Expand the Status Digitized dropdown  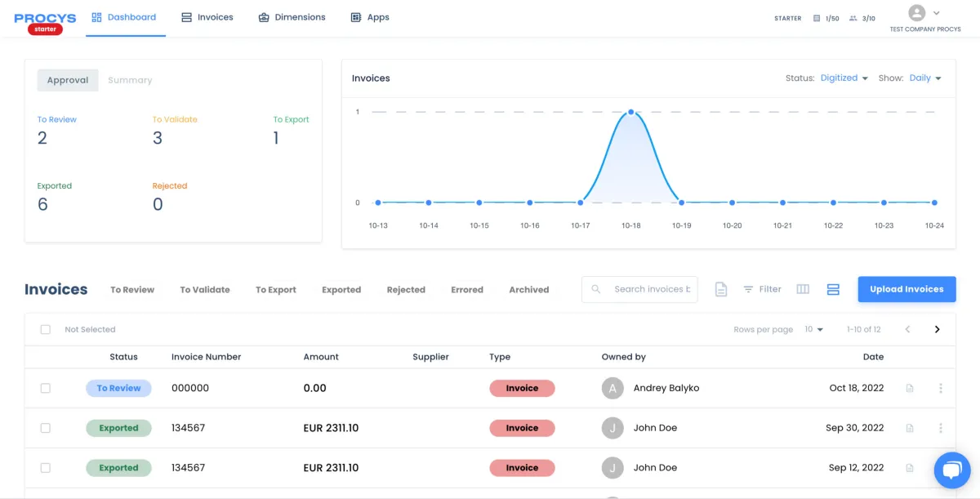click(844, 78)
